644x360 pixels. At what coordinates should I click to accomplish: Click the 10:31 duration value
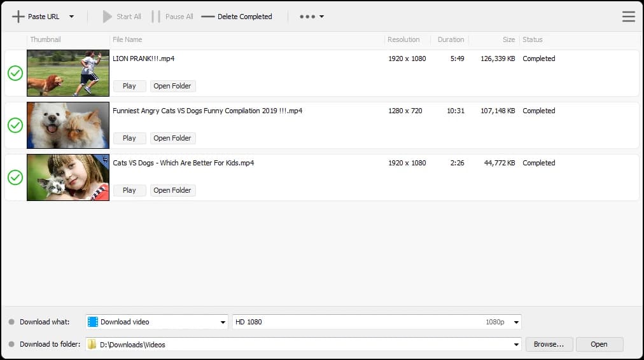point(456,111)
